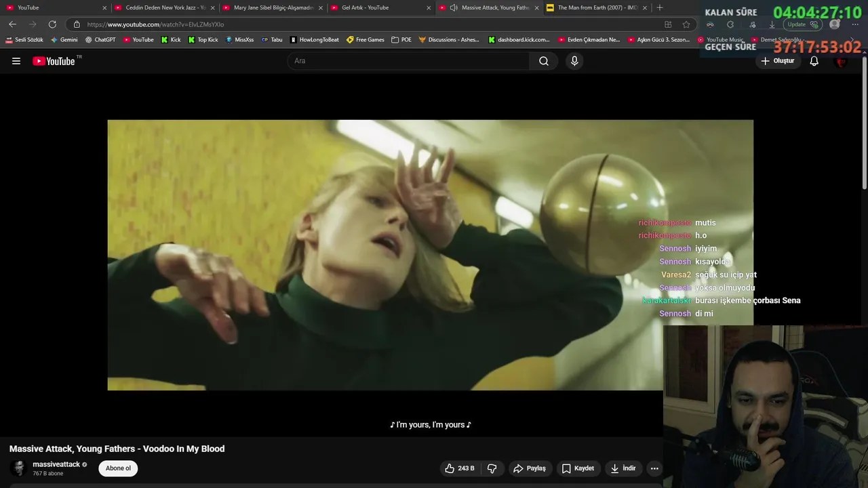
Task: Open Gemini bookmark
Action: (x=64, y=40)
